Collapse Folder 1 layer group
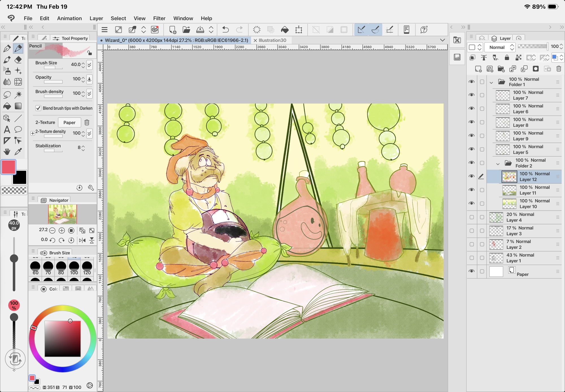 click(x=491, y=82)
